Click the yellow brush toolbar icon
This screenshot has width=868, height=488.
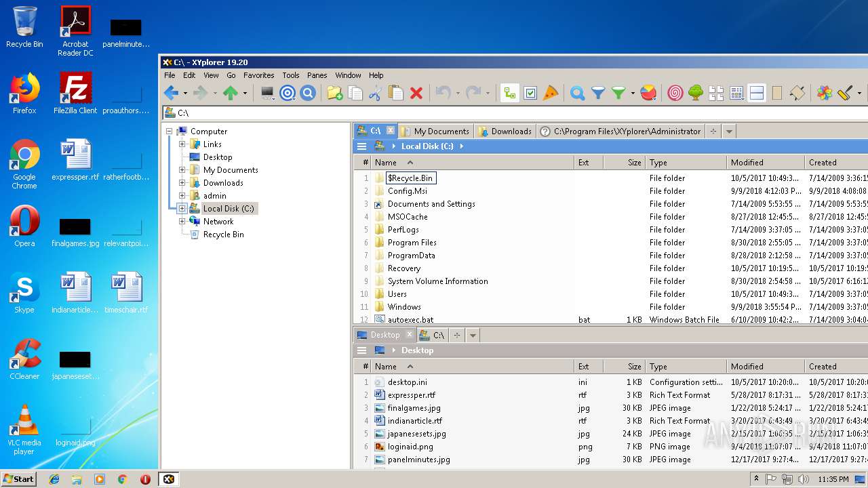tap(845, 94)
